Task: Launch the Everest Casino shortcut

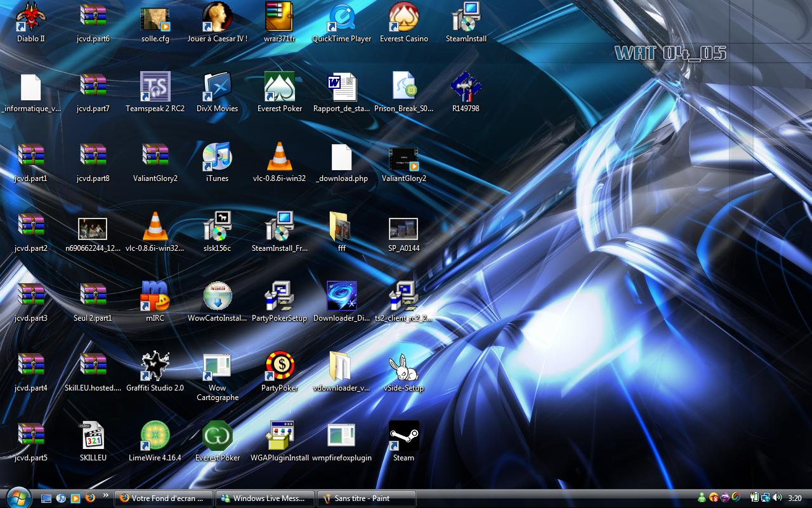Action: (x=403, y=17)
